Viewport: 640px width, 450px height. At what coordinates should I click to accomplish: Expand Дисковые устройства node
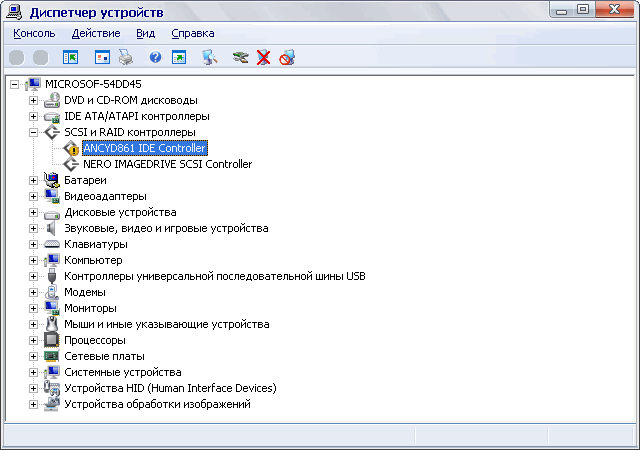pyautogui.click(x=33, y=212)
